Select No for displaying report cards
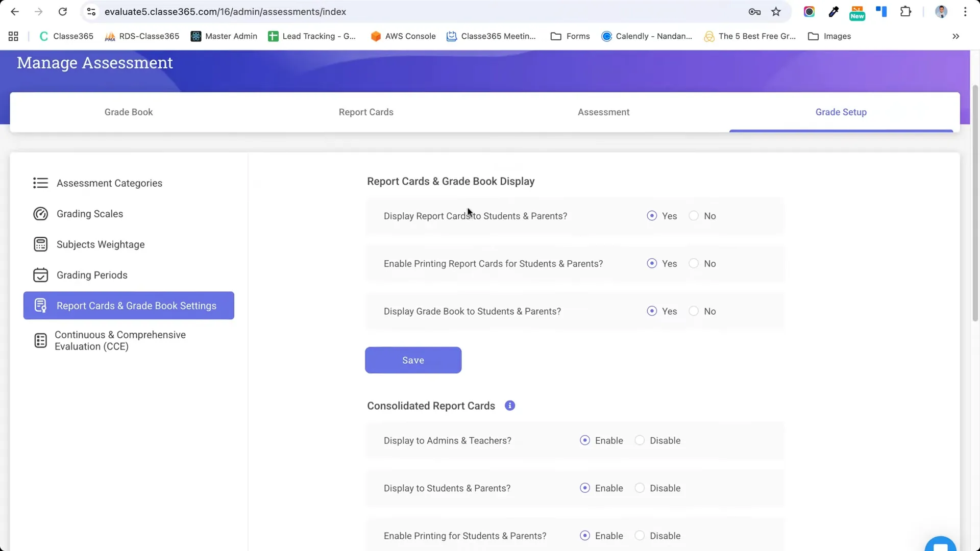980x551 pixels. [693, 216]
